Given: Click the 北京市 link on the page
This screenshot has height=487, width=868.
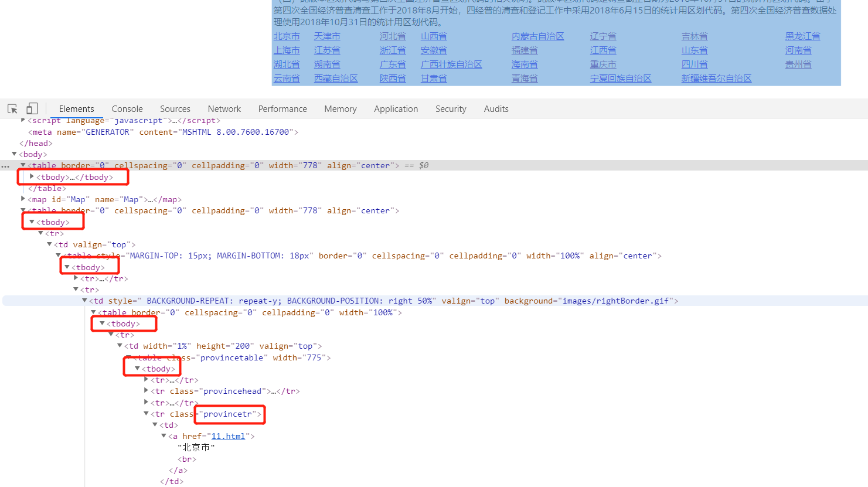Looking at the screenshot, I should tap(287, 36).
